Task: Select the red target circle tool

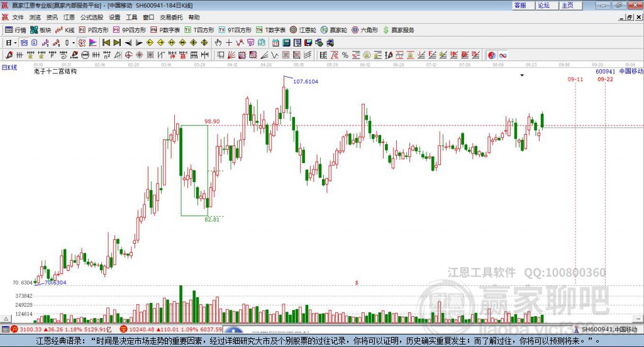Action: [128, 55]
